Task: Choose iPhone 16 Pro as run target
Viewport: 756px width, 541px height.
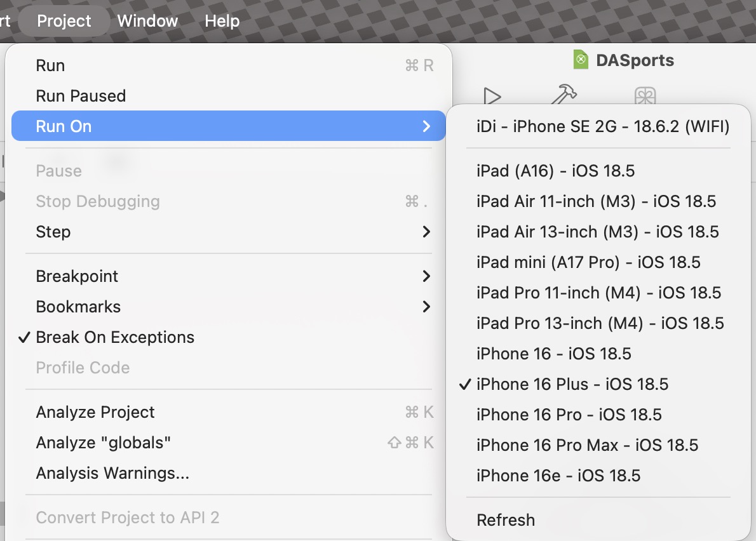Action: pyautogui.click(x=569, y=415)
